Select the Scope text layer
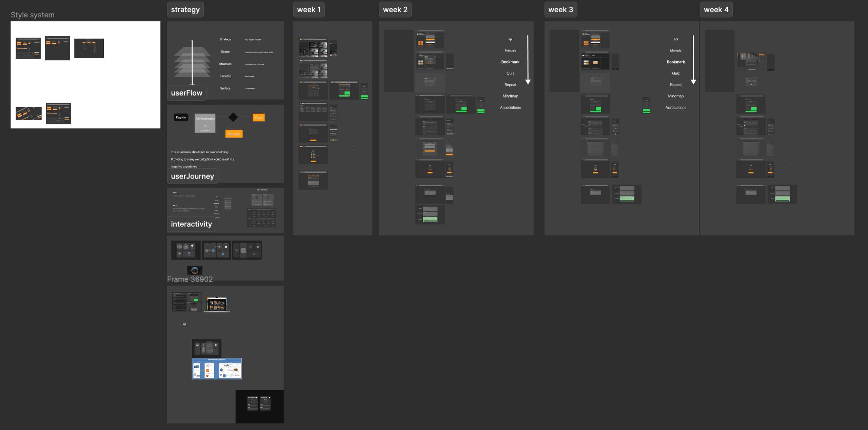868x430 pixels. 225,52
